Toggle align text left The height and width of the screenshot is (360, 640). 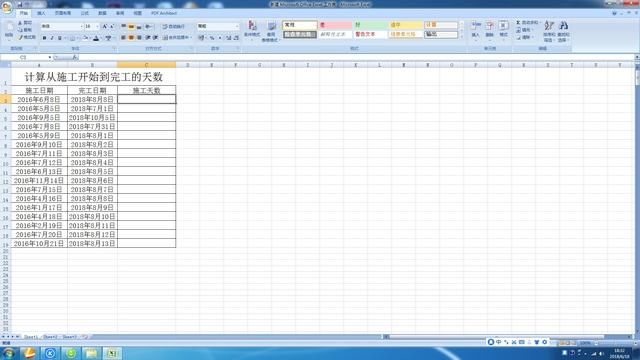tap(123, 38)
